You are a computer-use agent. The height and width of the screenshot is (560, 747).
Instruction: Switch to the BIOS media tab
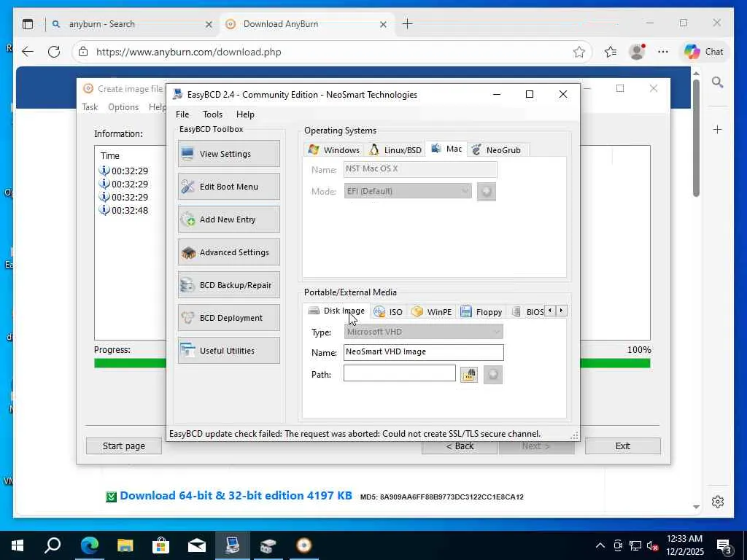[x=527, y=312]
